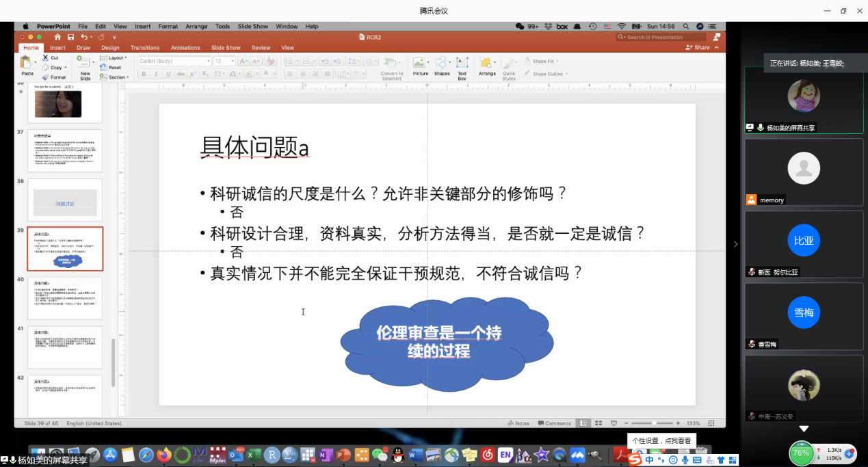Insert a Text Box
Screen dimensions: 868x467
462,64
